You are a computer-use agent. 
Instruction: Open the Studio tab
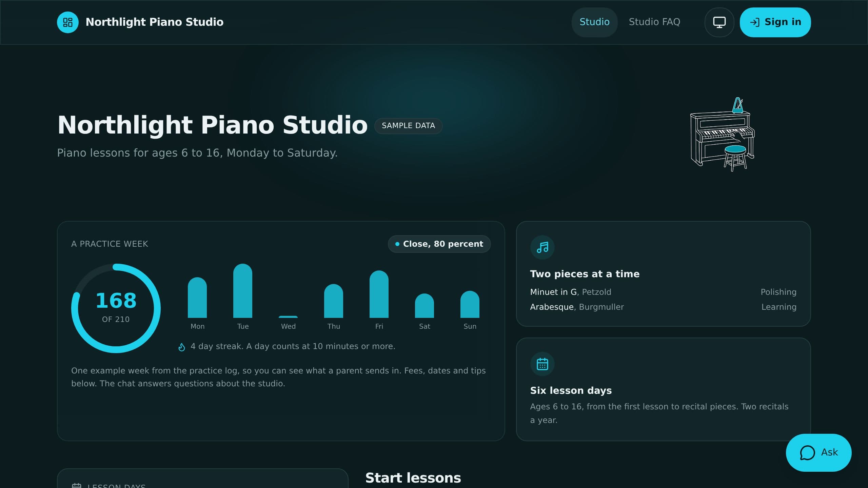tap(594, 22)
